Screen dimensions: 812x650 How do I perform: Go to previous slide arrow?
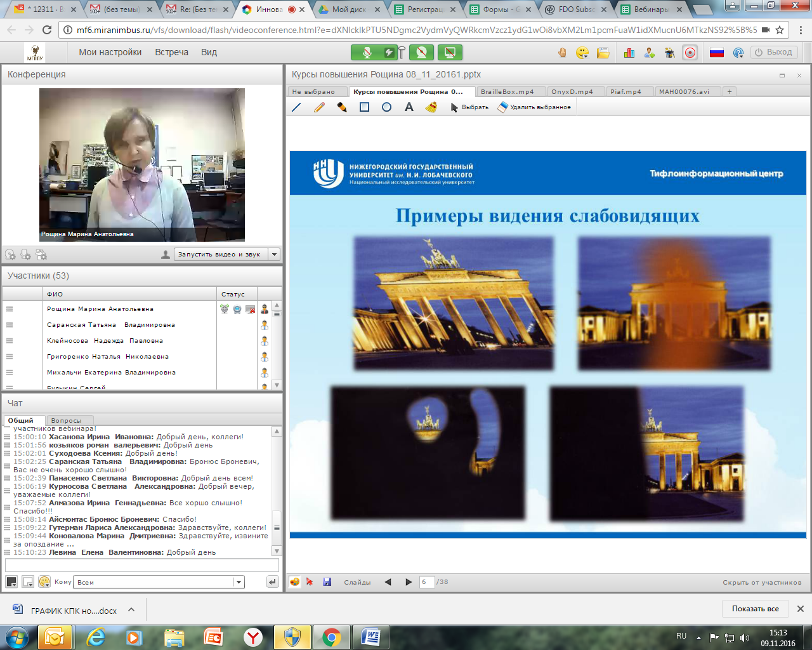pos(388,582)
